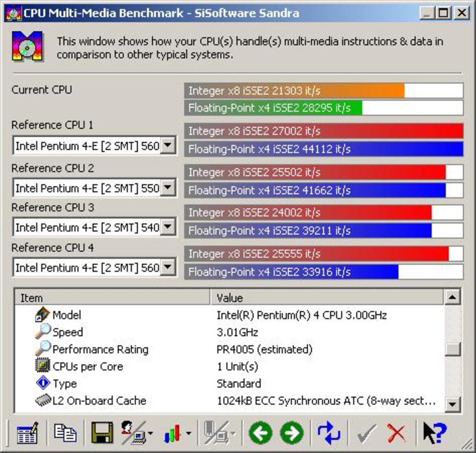The height and width of the screenshot is (453, 476).
Task: Click Reference CPU 4 Floating-Point 33916 bar
Action: [x=323, y=271]
